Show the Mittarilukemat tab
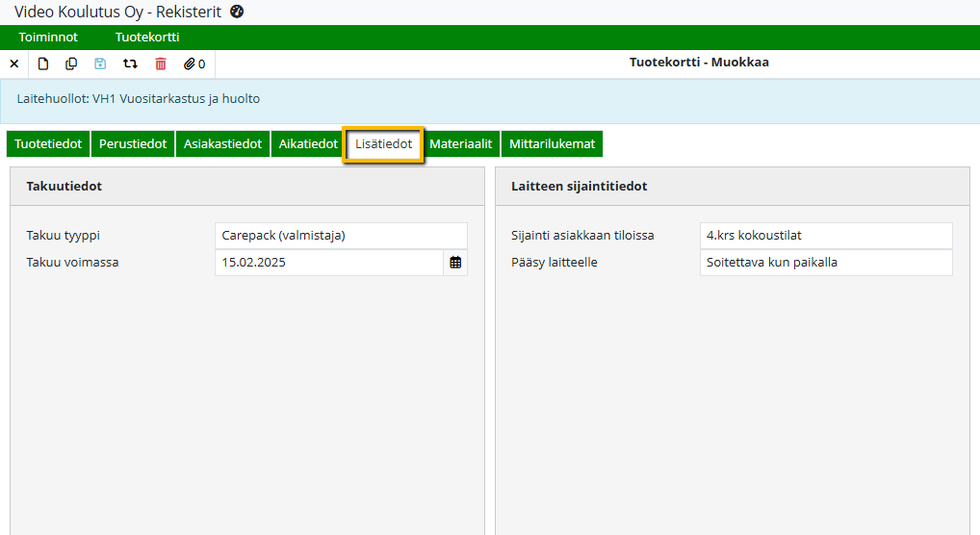Viewport: 980px width, 535px height. coord(553,143)
